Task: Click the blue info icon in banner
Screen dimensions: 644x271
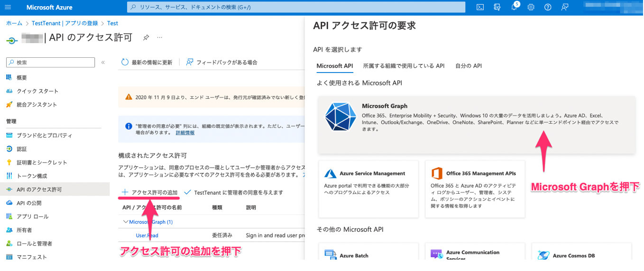Action: point(129,126)
